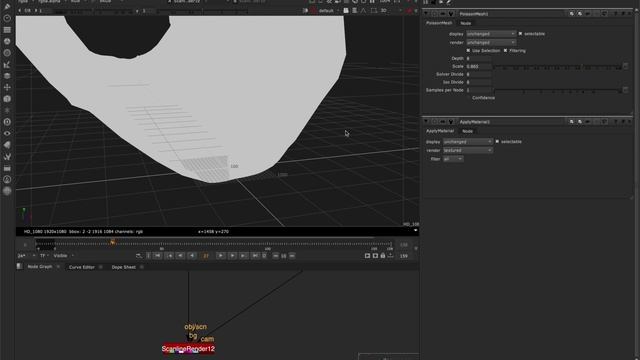Screen dimensions: 640x360
Task: Select the ScanlineRender12 node
Action: [x=188, y=349]
